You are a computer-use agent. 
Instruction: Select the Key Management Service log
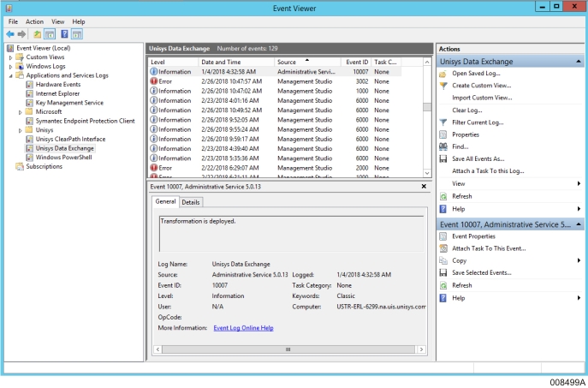click(69, 103)
